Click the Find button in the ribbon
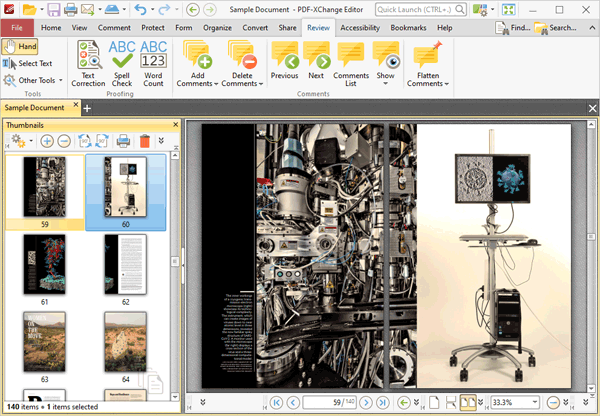600x416 pixels. point(514,27)
